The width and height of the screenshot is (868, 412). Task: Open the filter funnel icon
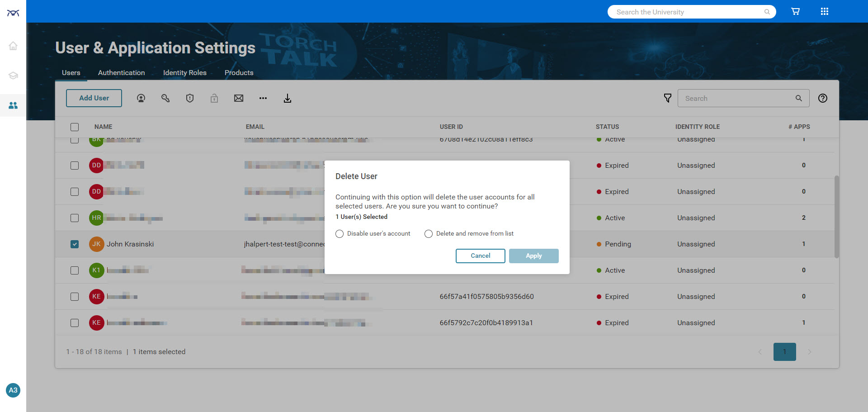(667, 98)
